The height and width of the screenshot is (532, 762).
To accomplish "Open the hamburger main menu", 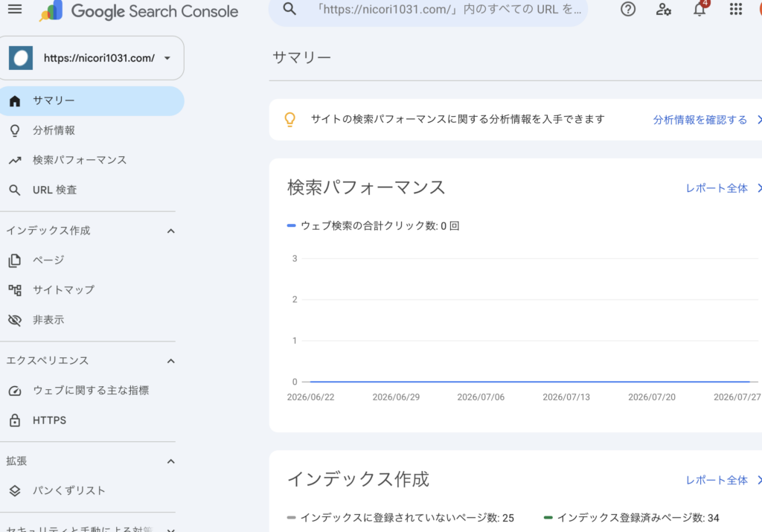I will pos(15,9).
